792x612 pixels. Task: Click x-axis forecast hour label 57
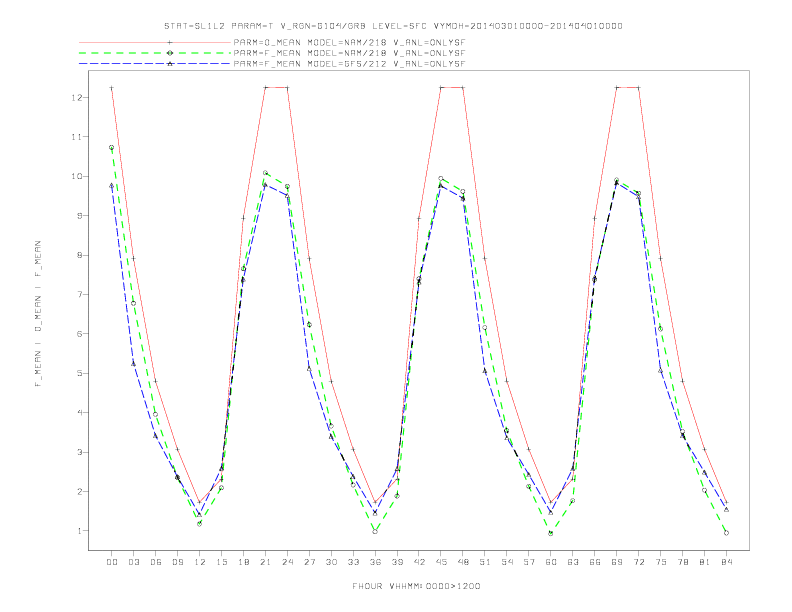click(529, 562)
